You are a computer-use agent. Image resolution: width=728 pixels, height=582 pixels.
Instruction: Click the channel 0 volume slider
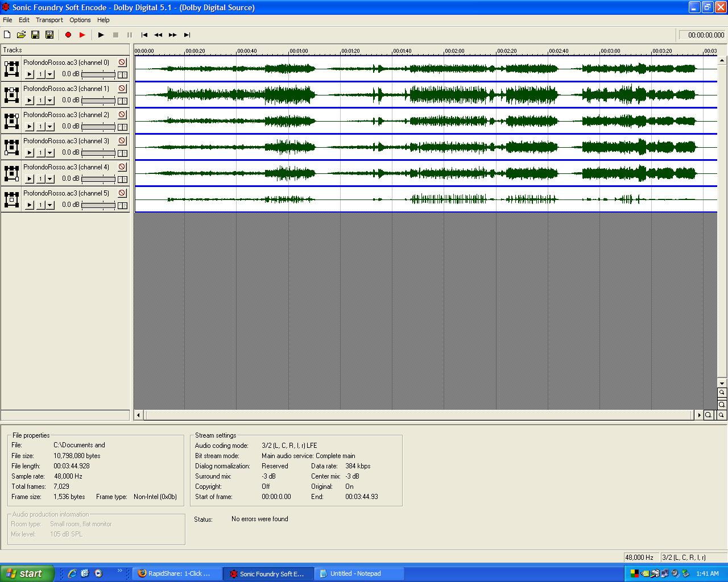tap(98, 74)
